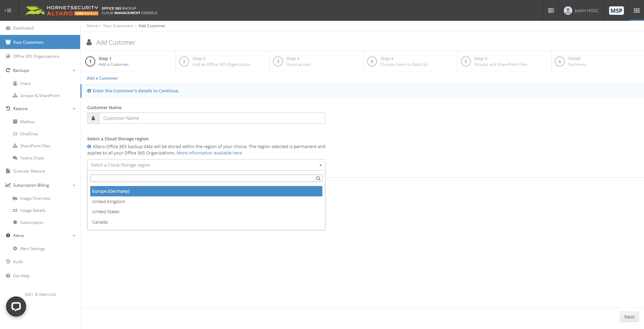
Task: Click the MSP badge in header
Action: pos(616,10)
